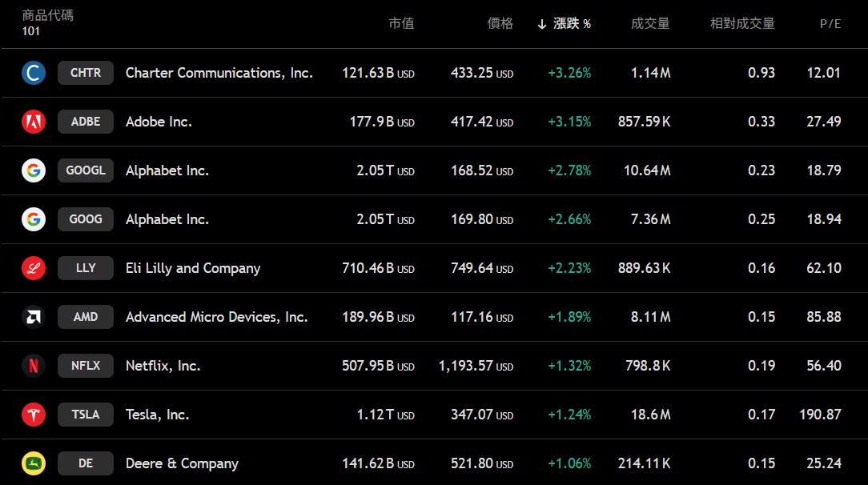Click the 相對成交量 column header
The image size is (868, 485).
coord(742,24)
